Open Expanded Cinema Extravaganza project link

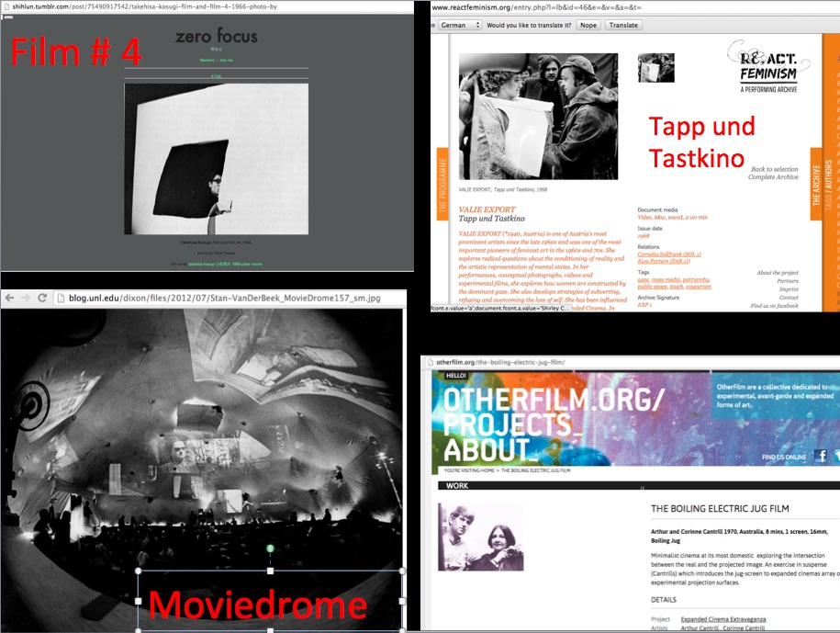(723, 619)
